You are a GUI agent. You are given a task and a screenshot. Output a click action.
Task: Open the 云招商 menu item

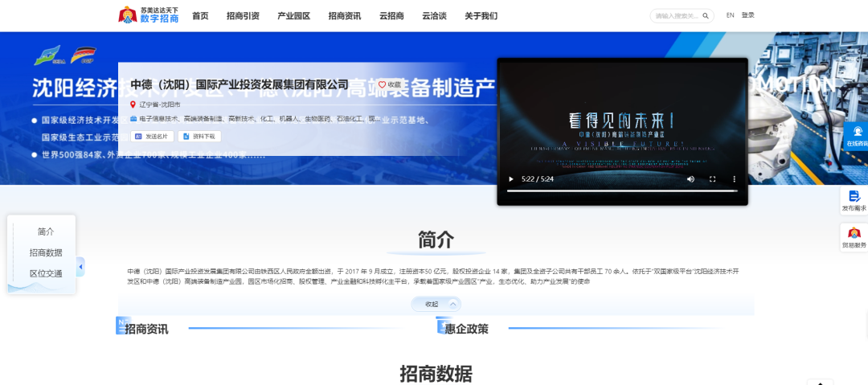pos(391,16)
